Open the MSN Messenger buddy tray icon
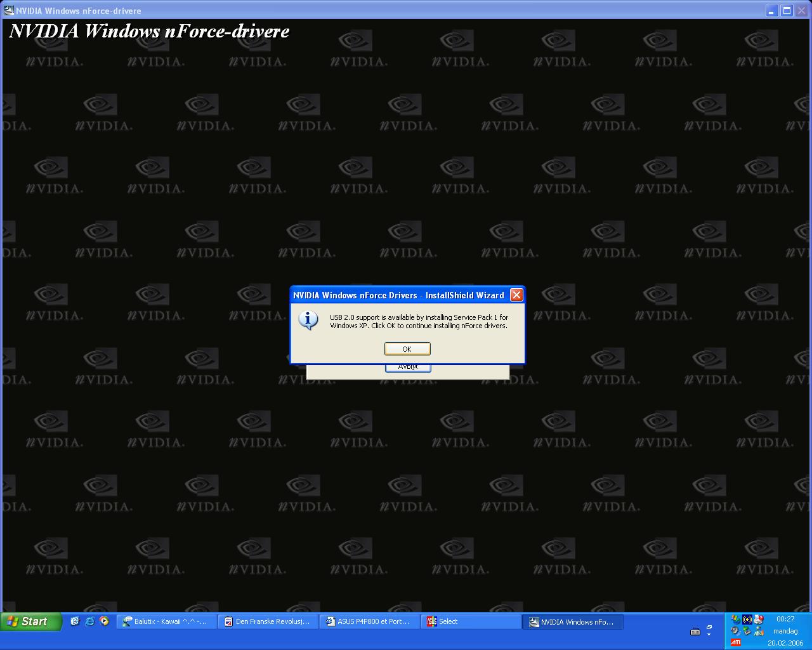Screen dimensions: 812x650 coord(759,631)
